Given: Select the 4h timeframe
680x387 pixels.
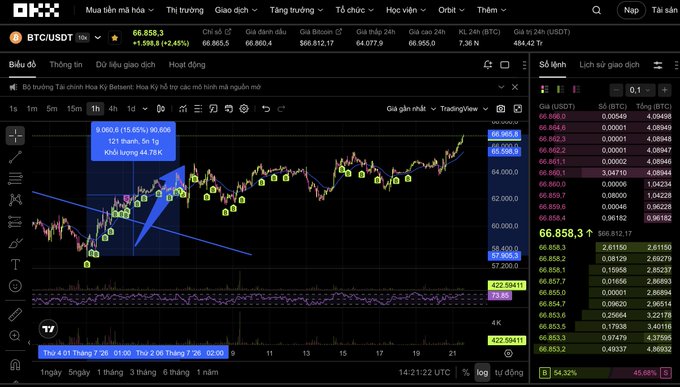Looking at the screenshot, I should pyautogui.click(x=113, y=109).
